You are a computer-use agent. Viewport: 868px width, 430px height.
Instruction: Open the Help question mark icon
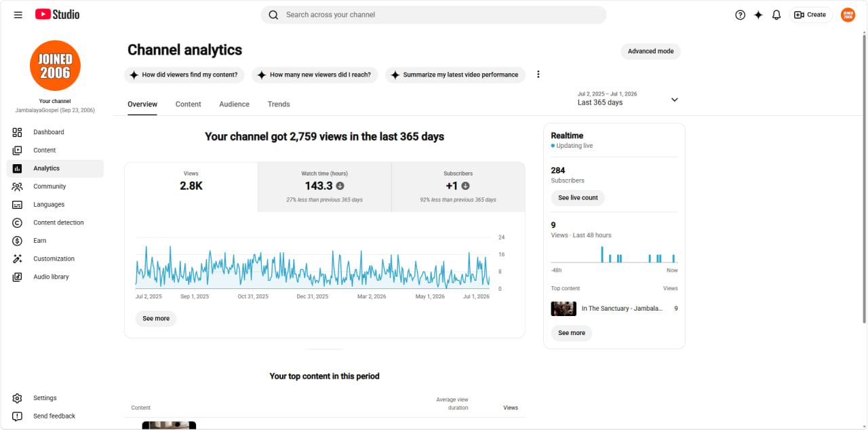[740, 15]
